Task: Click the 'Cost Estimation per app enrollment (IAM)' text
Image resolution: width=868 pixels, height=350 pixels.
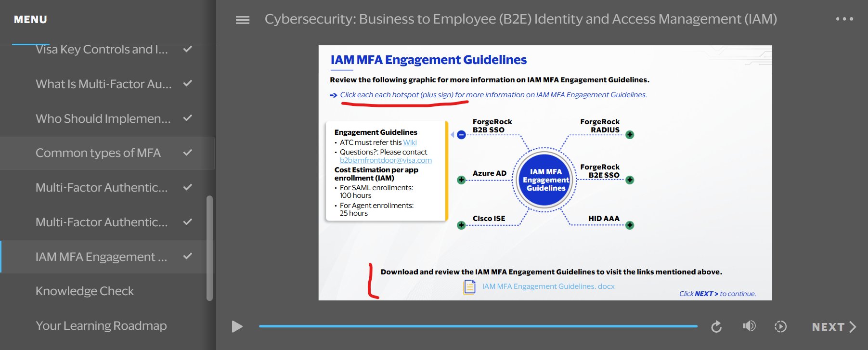Action: point(376,174)
